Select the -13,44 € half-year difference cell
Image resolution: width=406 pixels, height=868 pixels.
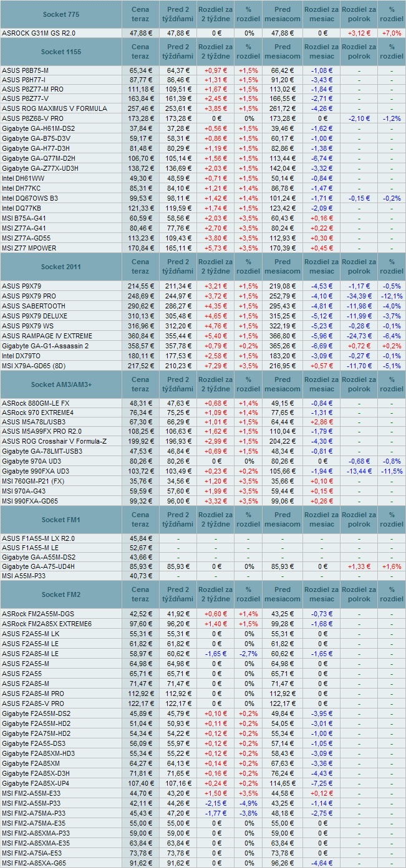[359, 471]
